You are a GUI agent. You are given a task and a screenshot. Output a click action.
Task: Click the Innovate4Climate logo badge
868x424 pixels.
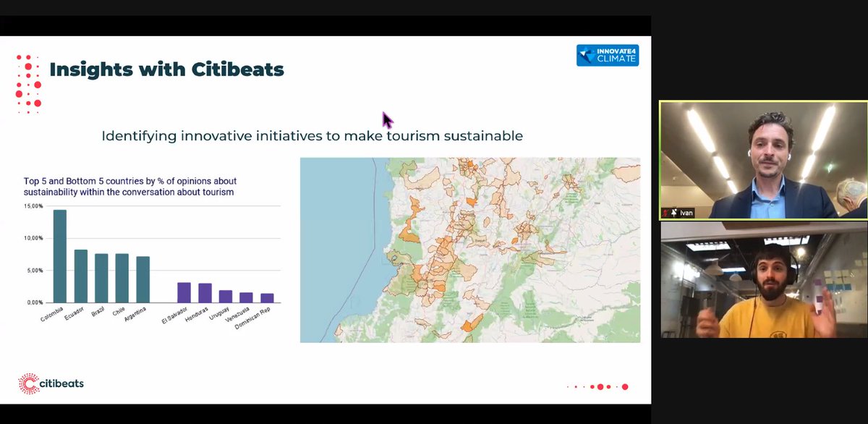[608, 55]
